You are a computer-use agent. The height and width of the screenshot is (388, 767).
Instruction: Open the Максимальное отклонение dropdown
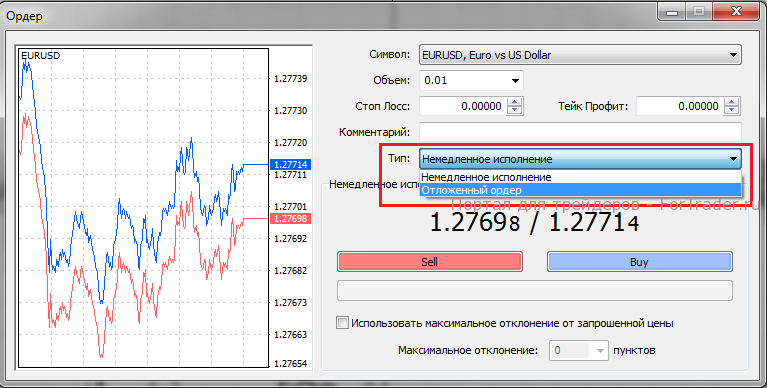tap(600, 351)
